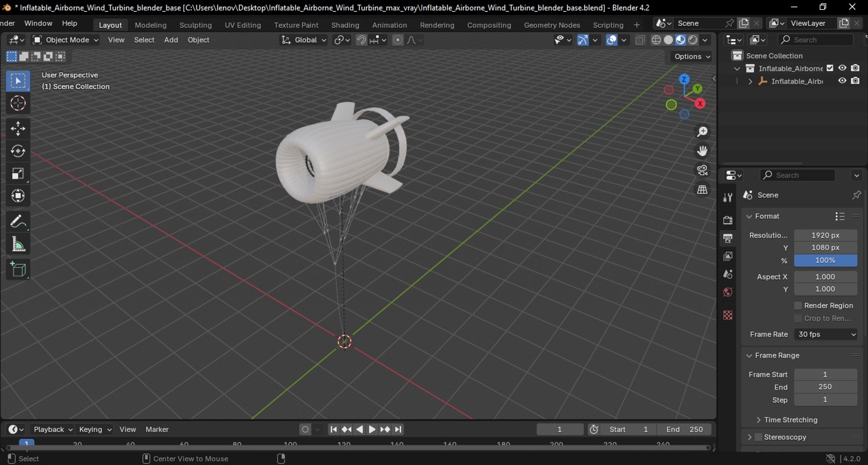Image resolution: width=868 pixels, height=465 pixels.
Task: Click the Marker menu in timeline
Action: click(x=157, y=429)
